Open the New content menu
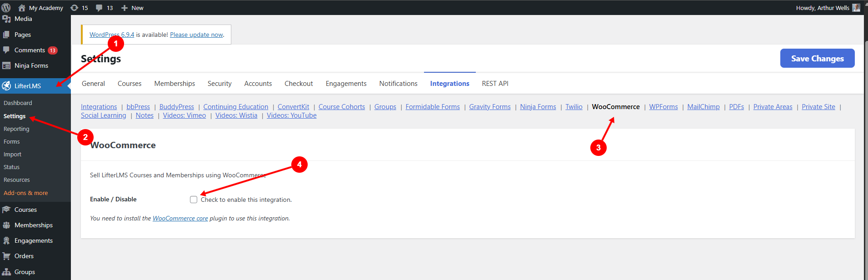 pyautogui.click(x=132, y=8)
